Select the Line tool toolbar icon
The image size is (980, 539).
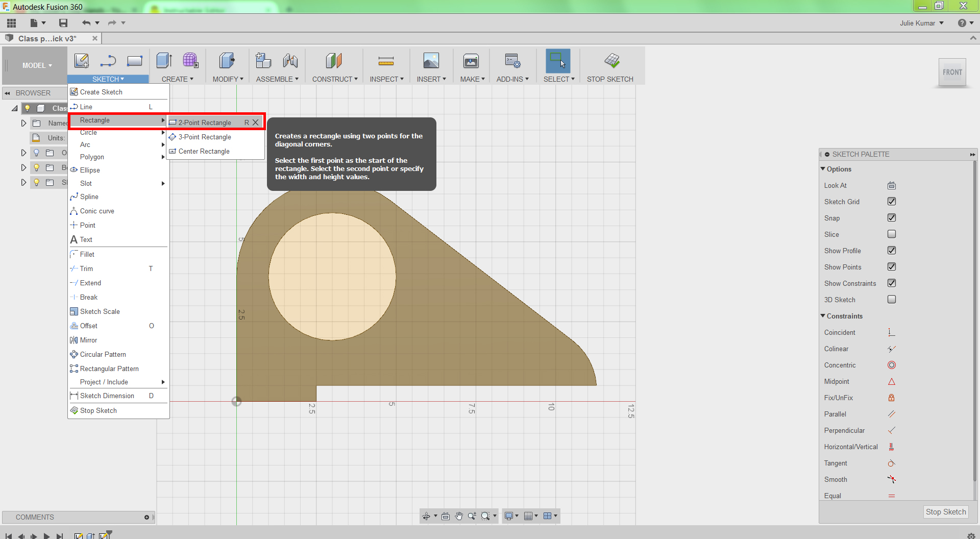pos(108,61)
